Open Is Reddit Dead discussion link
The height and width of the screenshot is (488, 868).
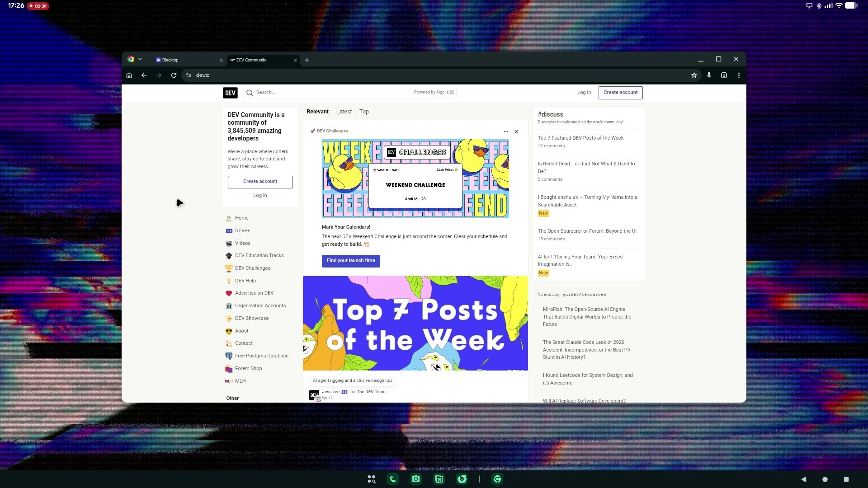[x=586, y=168]
